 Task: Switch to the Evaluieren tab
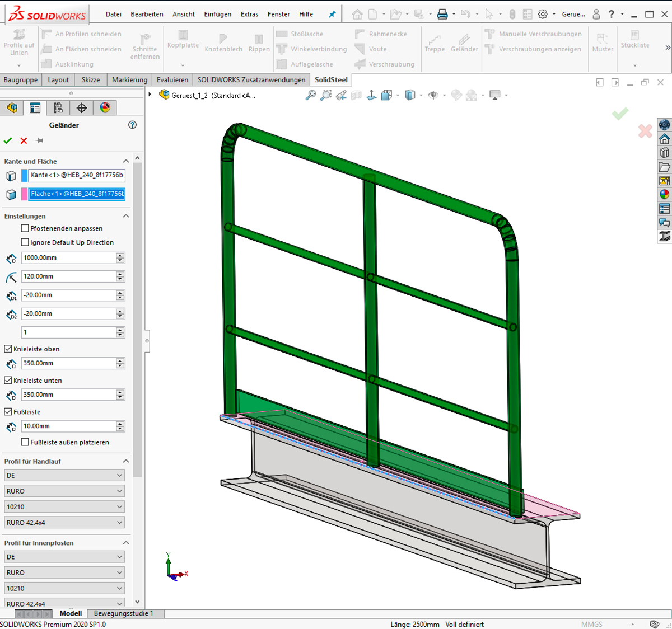172,80
